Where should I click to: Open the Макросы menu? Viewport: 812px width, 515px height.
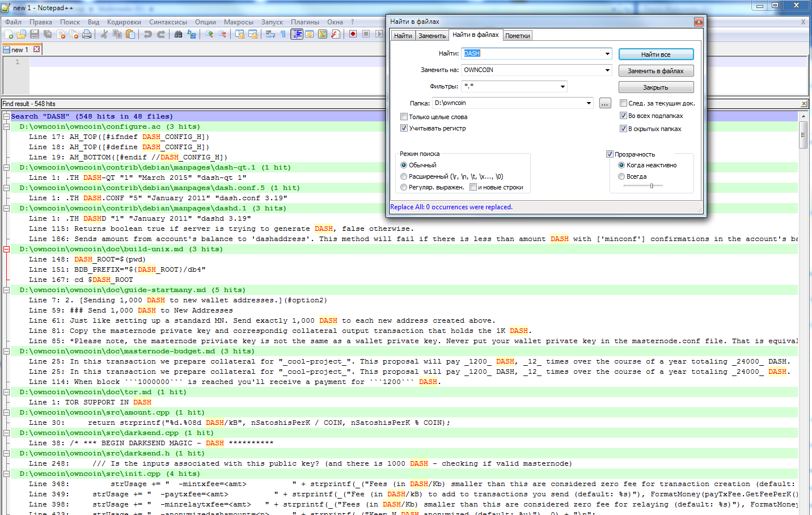tap(239, 22)
